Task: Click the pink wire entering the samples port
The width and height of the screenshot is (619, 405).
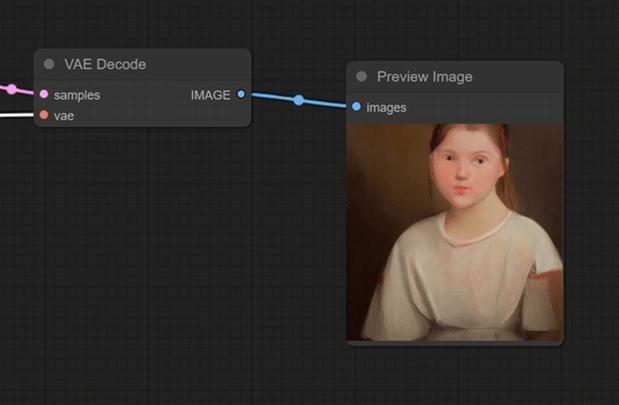Action: [26, 93]
